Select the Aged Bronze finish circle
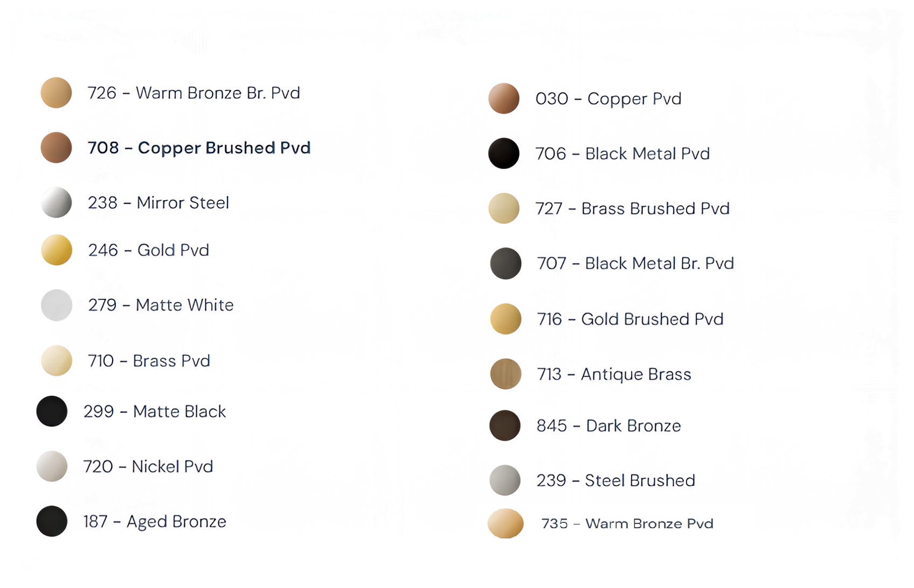This screenshot has width=914, height=588. (x=52, y=521)
